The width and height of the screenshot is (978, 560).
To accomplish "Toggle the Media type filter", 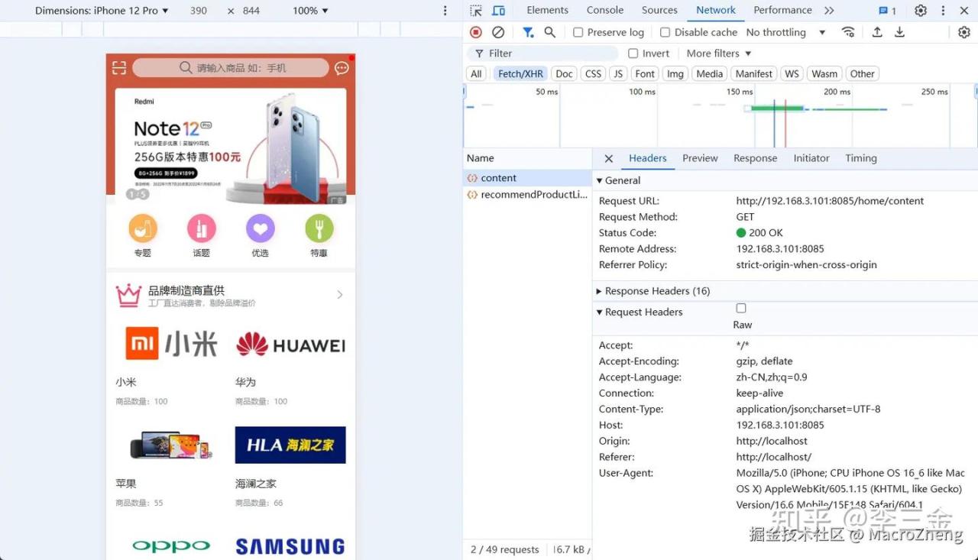I will (x=709, y=74).
